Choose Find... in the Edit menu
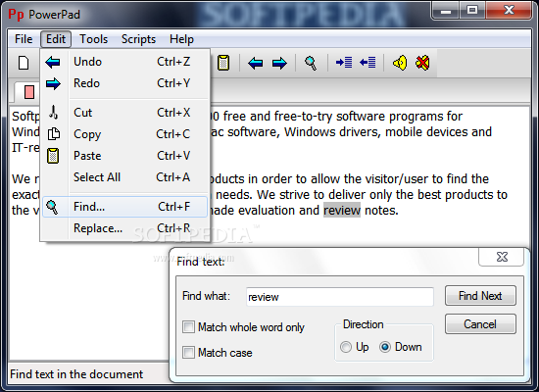Screen dimensions: 539x392 (x=124, y=207)
